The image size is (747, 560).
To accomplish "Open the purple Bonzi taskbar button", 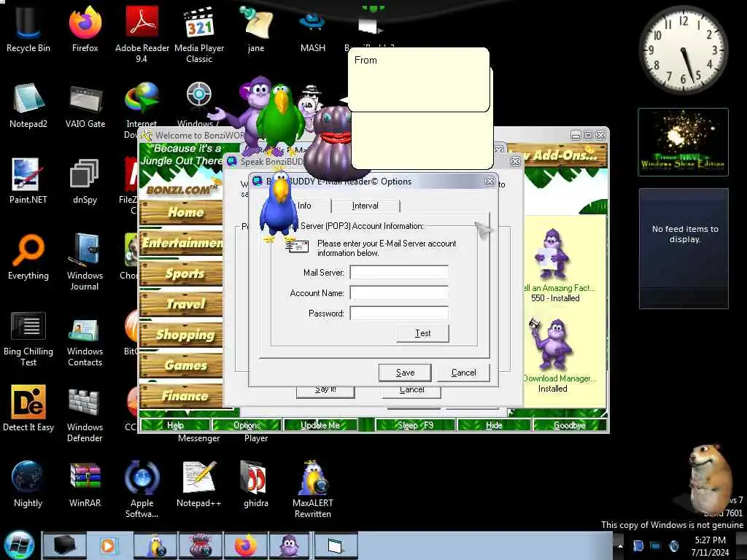I will 290,545.
